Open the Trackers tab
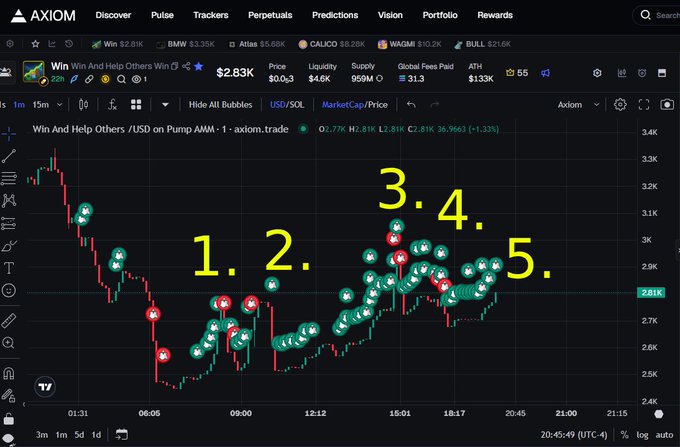680x447 pixels. pos(211,15)
